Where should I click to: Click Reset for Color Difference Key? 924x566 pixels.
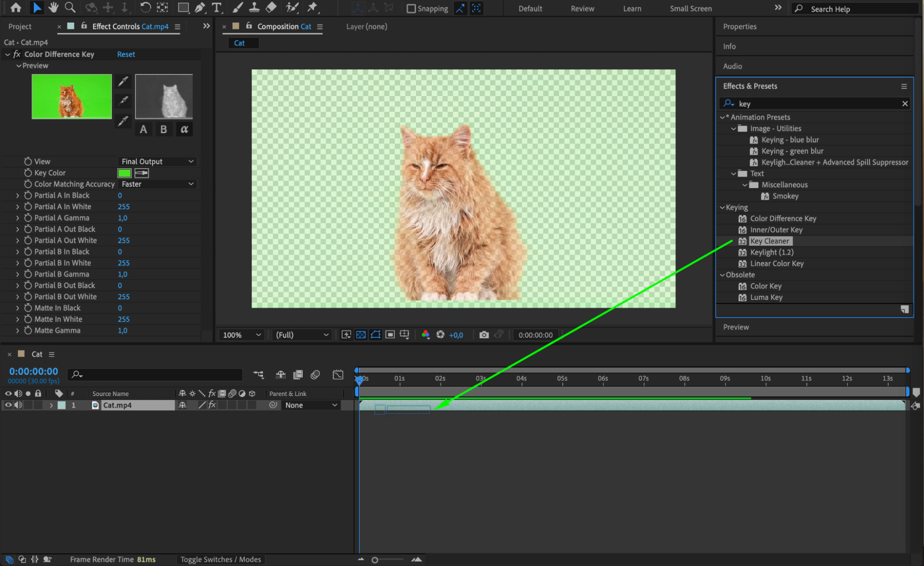[126, 54]
